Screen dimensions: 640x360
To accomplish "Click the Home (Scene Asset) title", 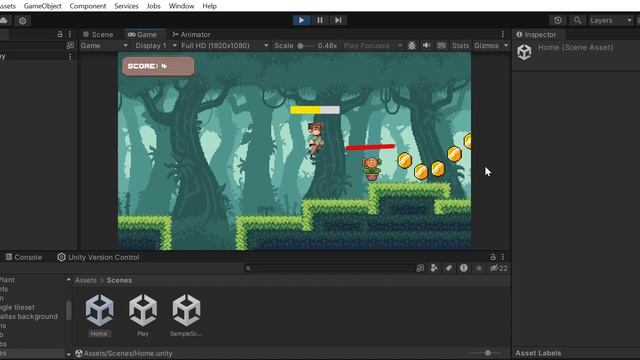I will [576, 47].
